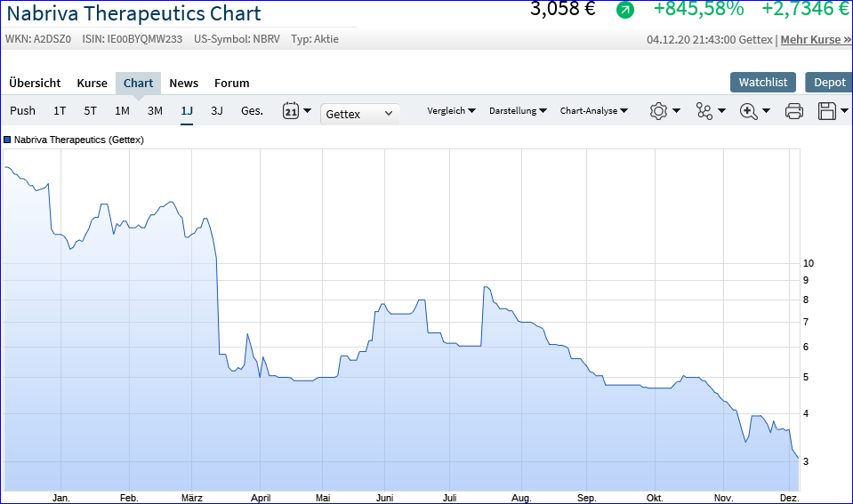Click the ISIN IE00BYQMW233 text

(x=133, y=39)
